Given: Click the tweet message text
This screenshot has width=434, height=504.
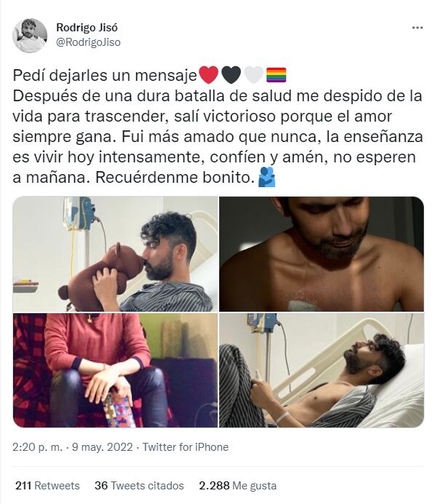Looking at the screenshot, I should [x=218, y=126].
